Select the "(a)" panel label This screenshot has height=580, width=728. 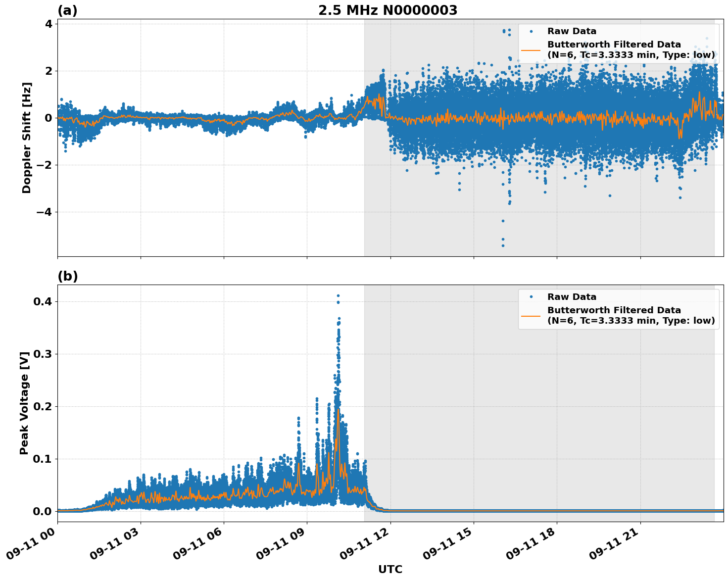pyautogui.click(x=67, y=10)
